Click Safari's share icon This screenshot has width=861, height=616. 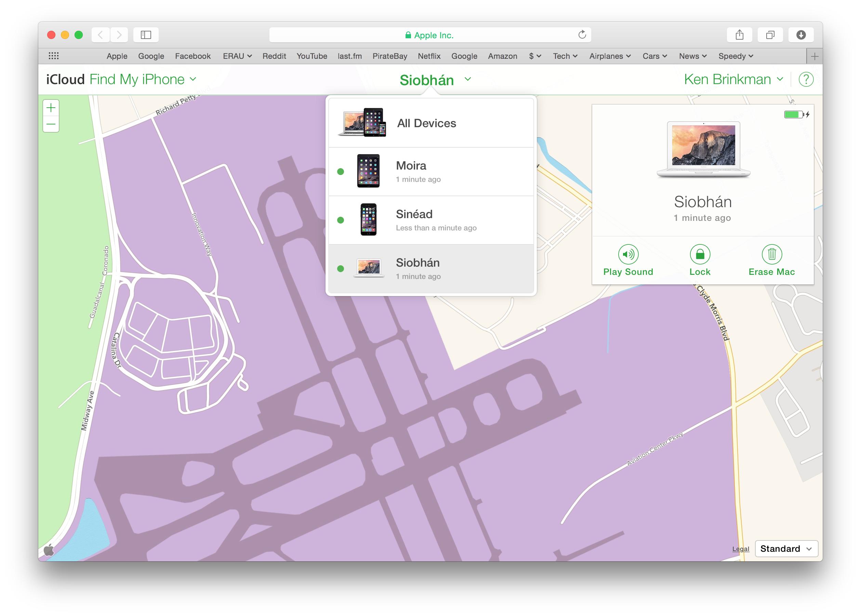739,35
